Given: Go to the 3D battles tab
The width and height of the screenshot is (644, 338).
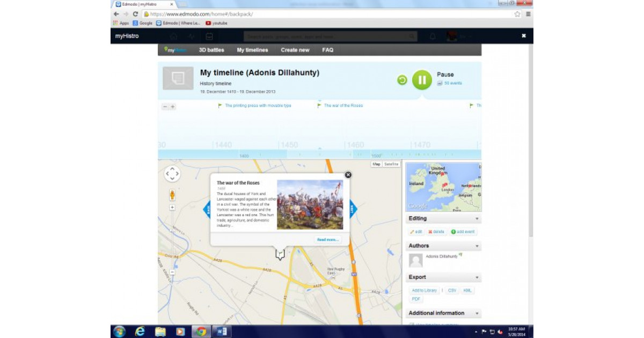Looking at the screenshot, I should point(210,50).
